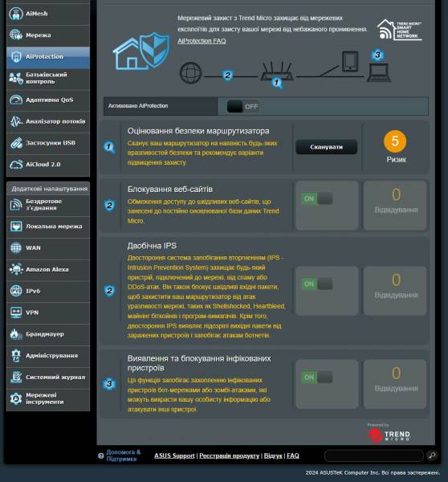
Task: Open Аналізатор потоків icon
Action: point(16,121)
